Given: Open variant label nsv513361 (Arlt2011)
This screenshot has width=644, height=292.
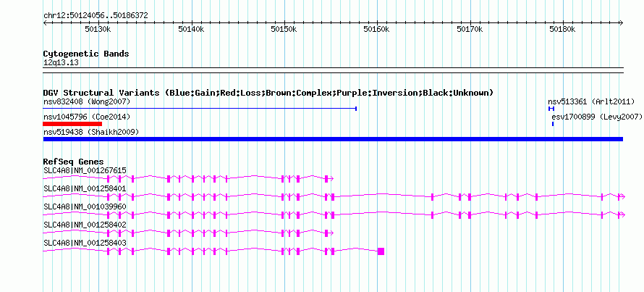Looking at the screenshot, I should pyautogui.click(x=591, y=101).
